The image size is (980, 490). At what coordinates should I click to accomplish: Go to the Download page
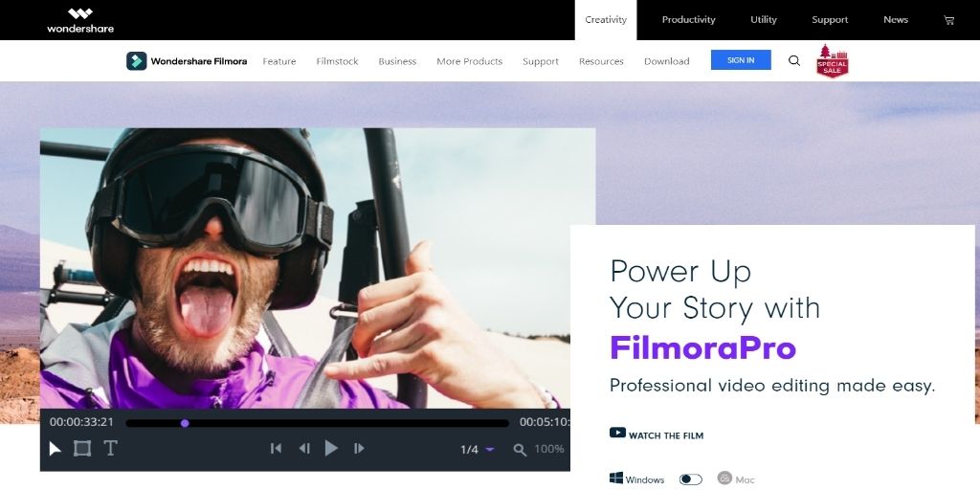click(x=666, y=61)
